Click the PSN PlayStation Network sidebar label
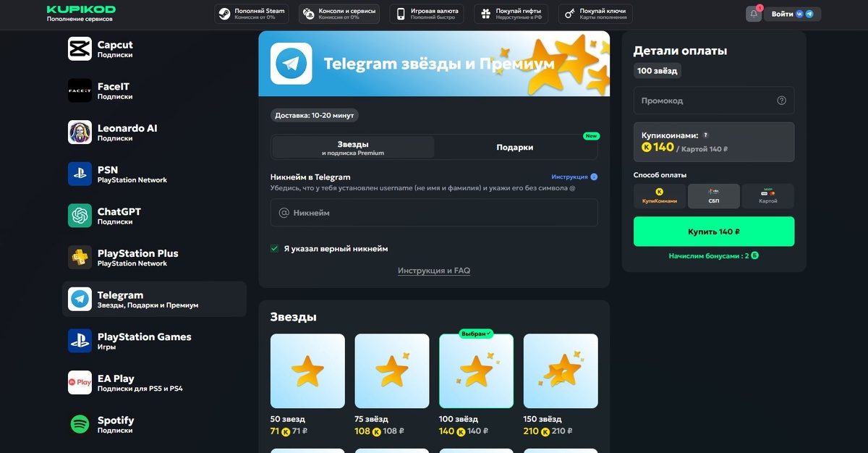 pyautogui.click(x=132, y=174)
